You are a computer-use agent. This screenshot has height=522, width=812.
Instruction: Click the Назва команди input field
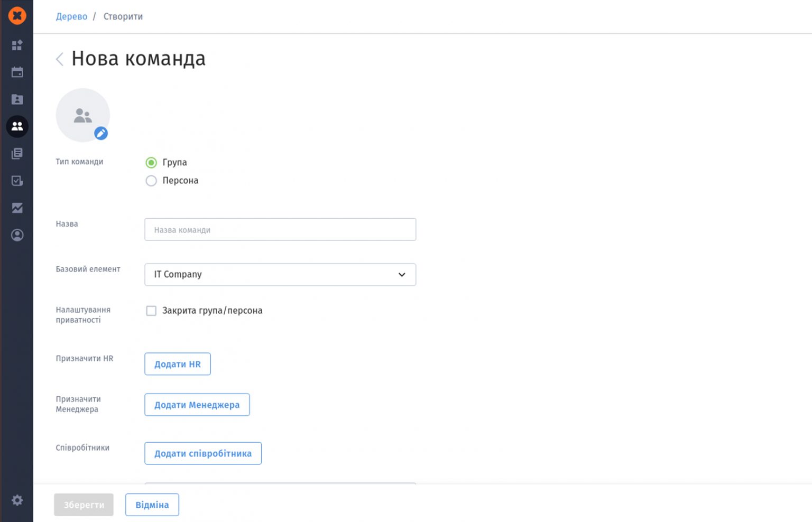(x=280, y=229)
